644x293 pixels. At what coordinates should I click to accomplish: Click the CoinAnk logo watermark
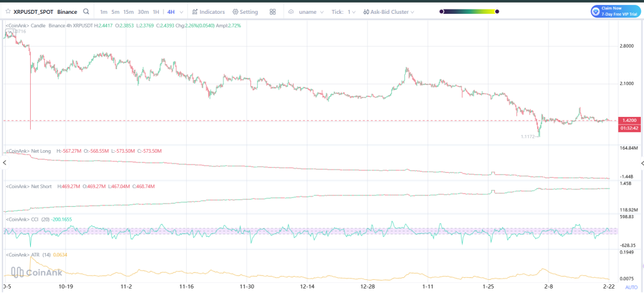[35, 272]
